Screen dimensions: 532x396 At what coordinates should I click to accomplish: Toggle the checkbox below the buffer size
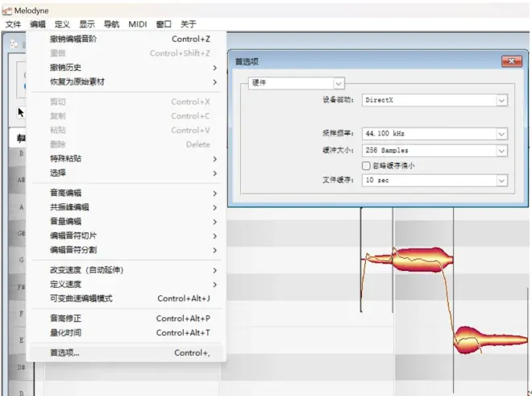click(x=366, y=165)
